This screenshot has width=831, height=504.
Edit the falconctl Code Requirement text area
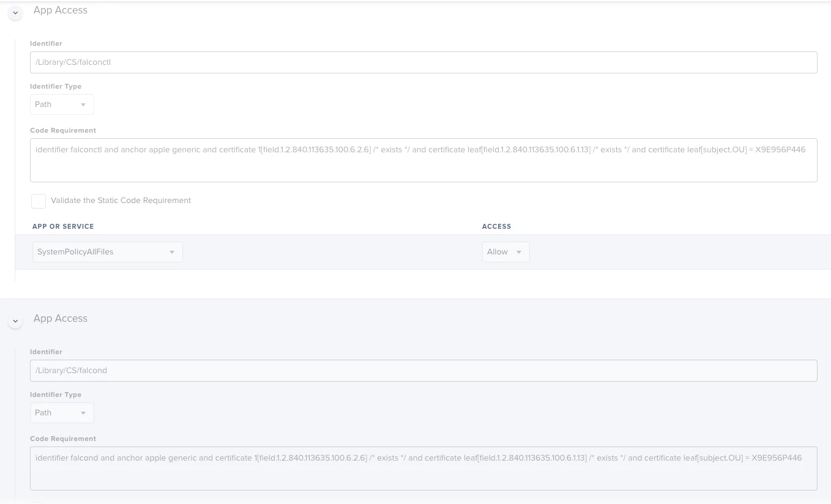[423, 160]
